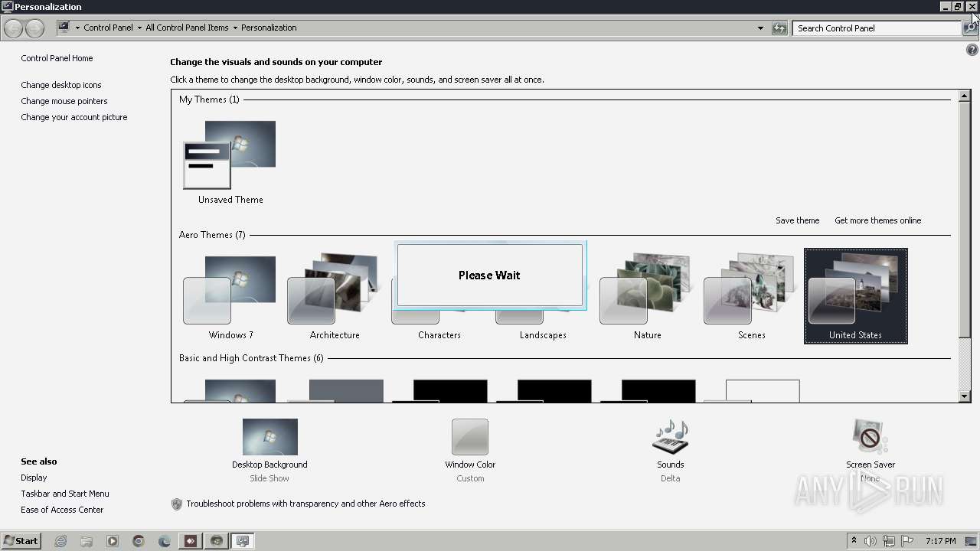The width and height of the screenshot is (980, 551).
Task: Open Windows Explorer folder on taskbar
Action: coord(87,541)
